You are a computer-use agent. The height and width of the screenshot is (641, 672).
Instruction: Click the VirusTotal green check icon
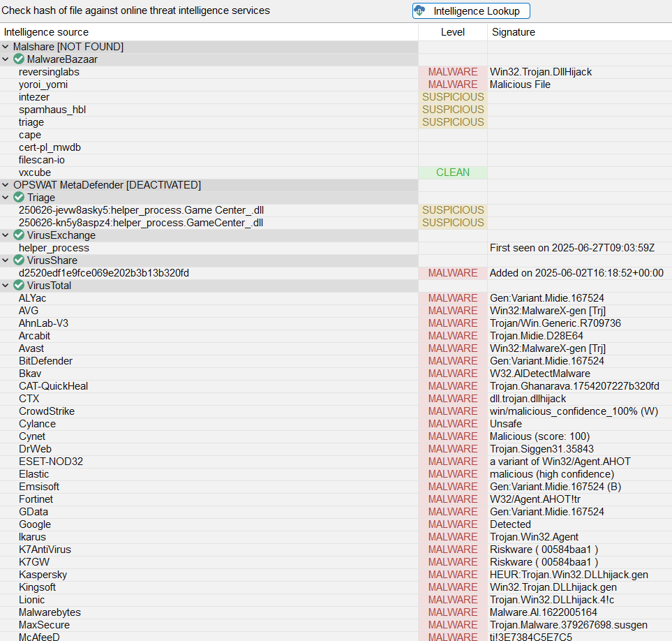coord(19,286)
